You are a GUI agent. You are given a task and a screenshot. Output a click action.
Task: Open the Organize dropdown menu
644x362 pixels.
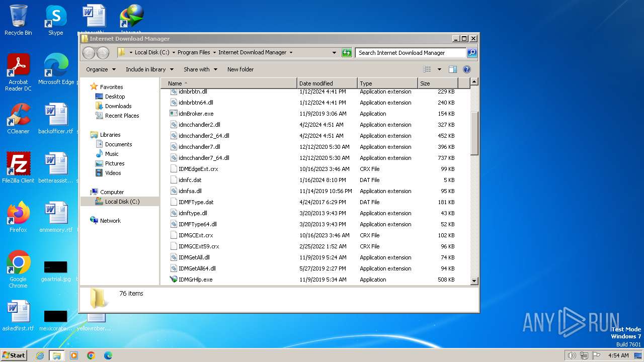click(x=101, y=69)
